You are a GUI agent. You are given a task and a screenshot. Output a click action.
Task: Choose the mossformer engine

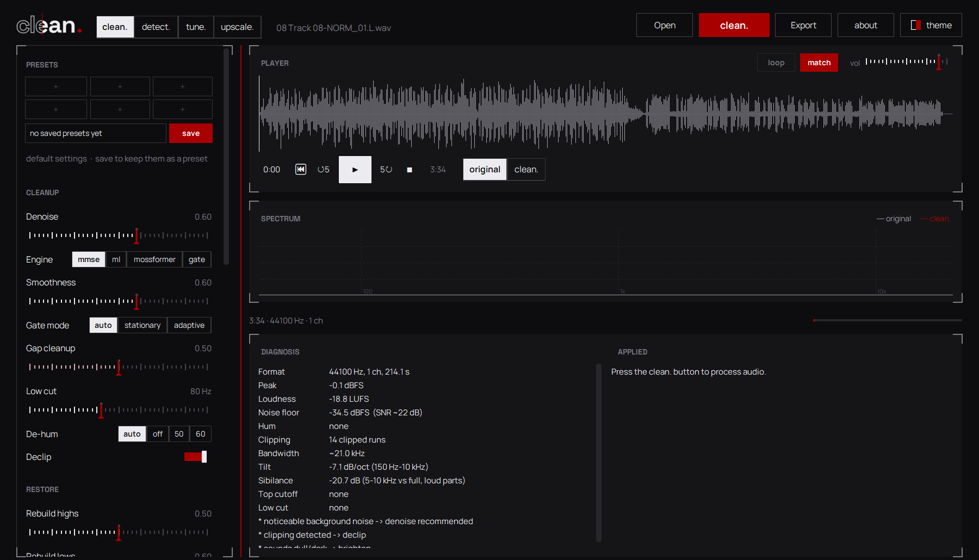154,259
